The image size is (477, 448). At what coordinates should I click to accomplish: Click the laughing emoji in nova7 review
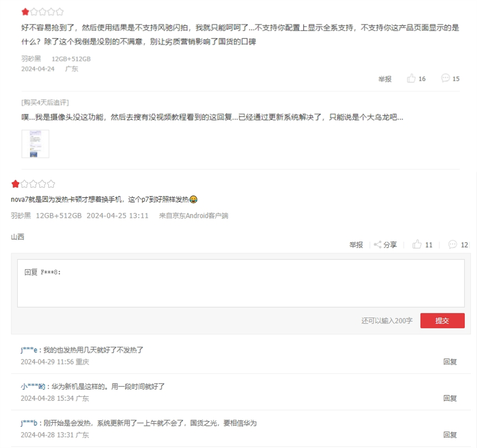click(x=193, y=199)
